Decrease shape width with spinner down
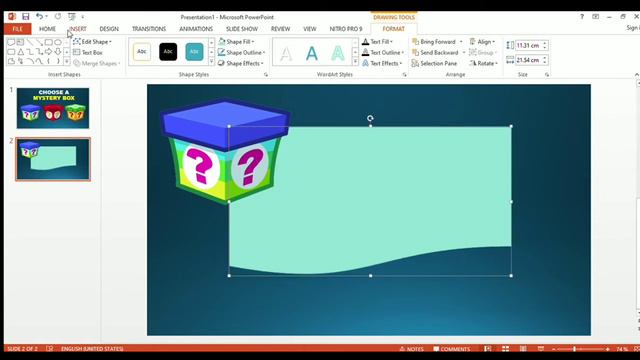640x360 pixels. tap(545, 62)
